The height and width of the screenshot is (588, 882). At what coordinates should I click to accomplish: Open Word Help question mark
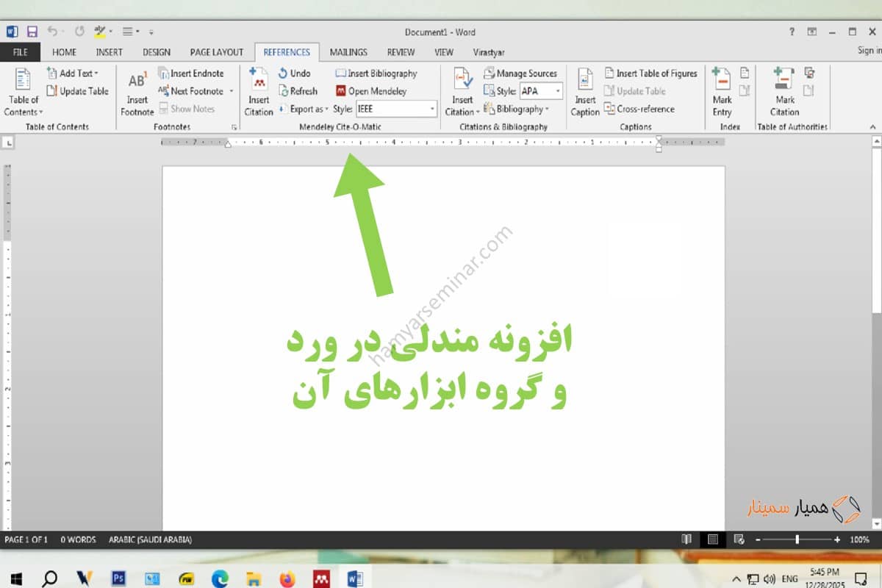(792, 32)
